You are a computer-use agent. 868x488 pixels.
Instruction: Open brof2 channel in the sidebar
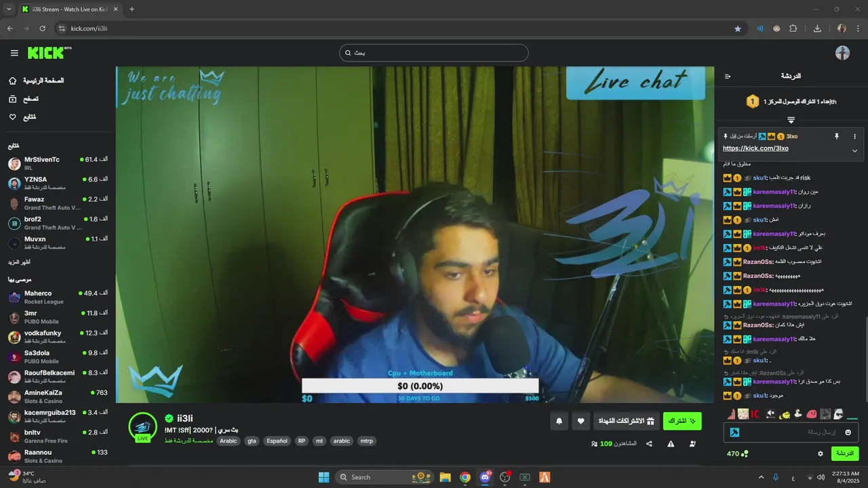[58, 223]
